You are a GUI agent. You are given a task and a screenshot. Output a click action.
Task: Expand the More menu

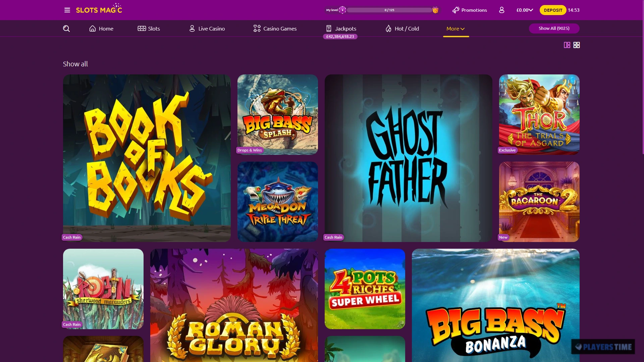coord(455,28)
